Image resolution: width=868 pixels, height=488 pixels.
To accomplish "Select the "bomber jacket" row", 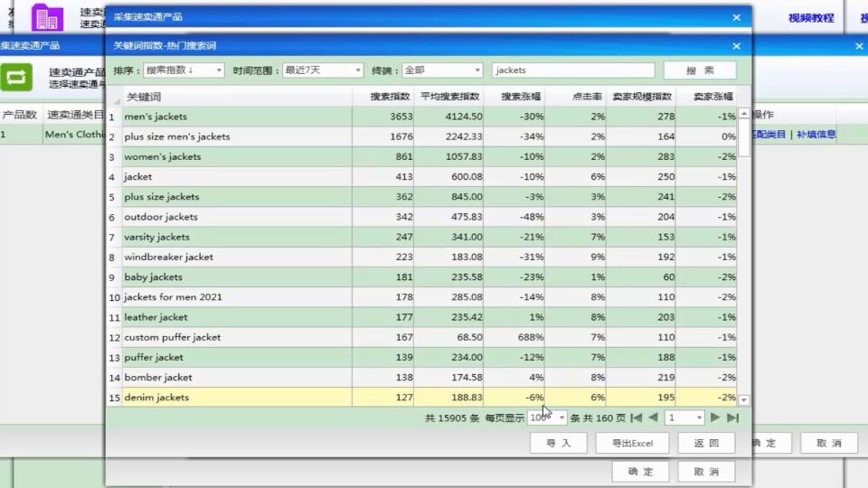I will [x=422, y=378].
